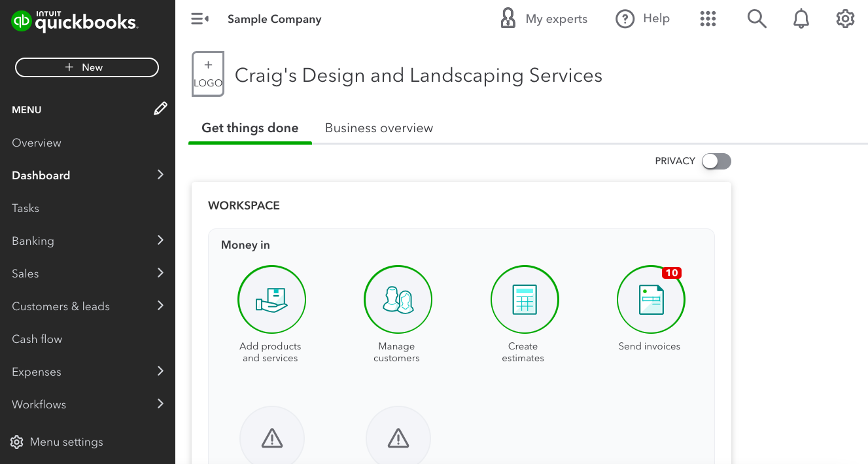Add a company logo
The height and width of the screenshot is (464, 868).
pos(208,74)
